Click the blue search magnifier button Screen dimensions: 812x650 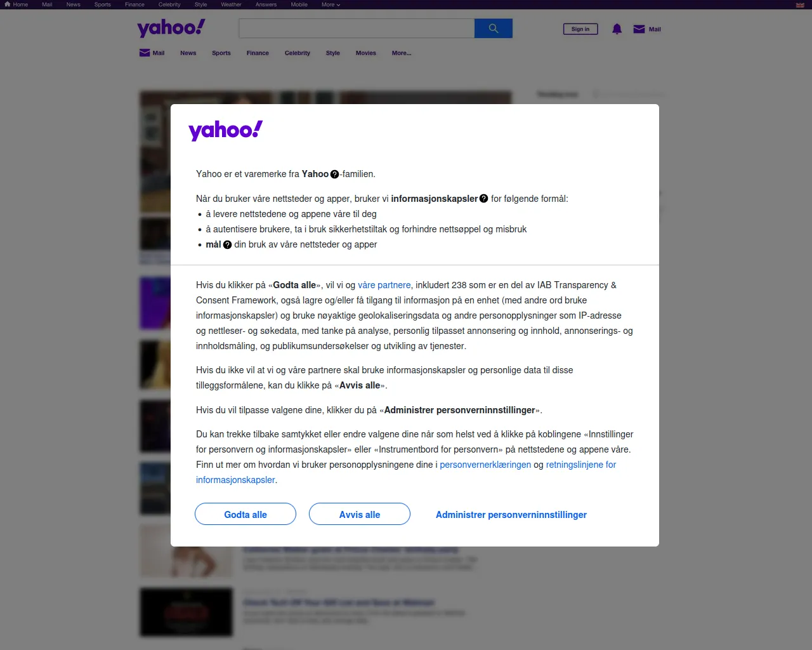(494, 29)
